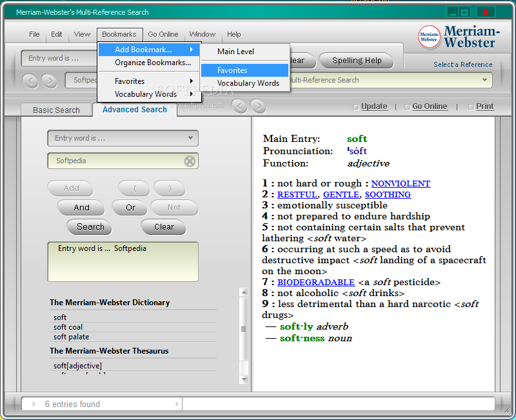Screen dimensions: 516x420
Task: Switch to the Basic Search tab
Action: coord(56,110)
